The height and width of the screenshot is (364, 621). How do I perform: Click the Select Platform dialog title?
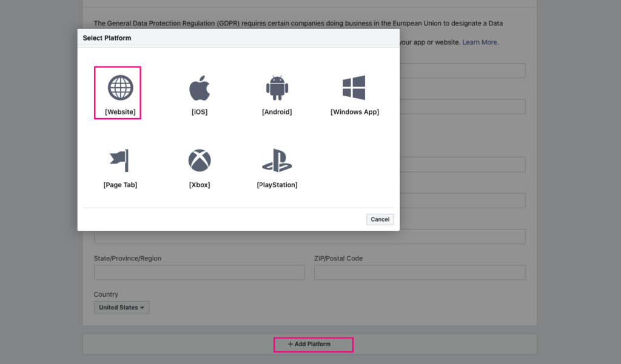(107, 38)
